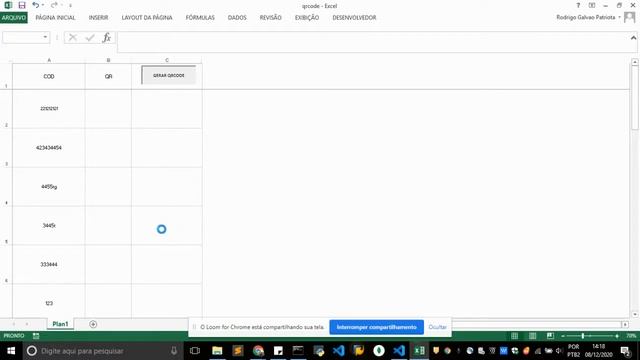Click the microphone icon in taskbar search

pyautogui.click(x=174, y=351)
